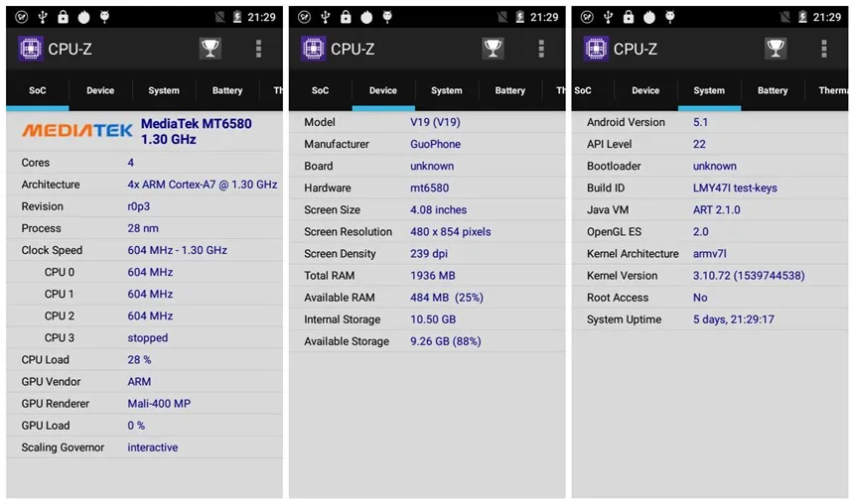
Task: Select Available RAM value 484 MB (25%)
Action: [447, 298]
